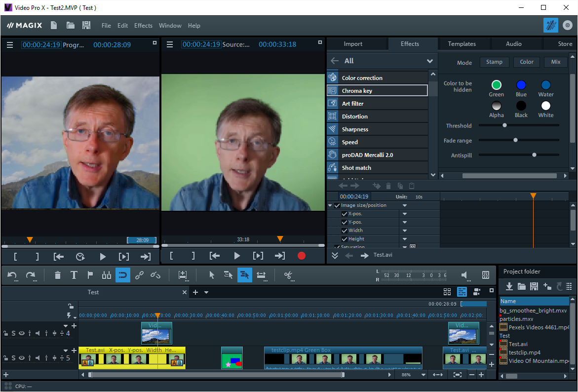The image size is (578, 392).
Task: Add a title using the T icon
Action: [74, 275]
